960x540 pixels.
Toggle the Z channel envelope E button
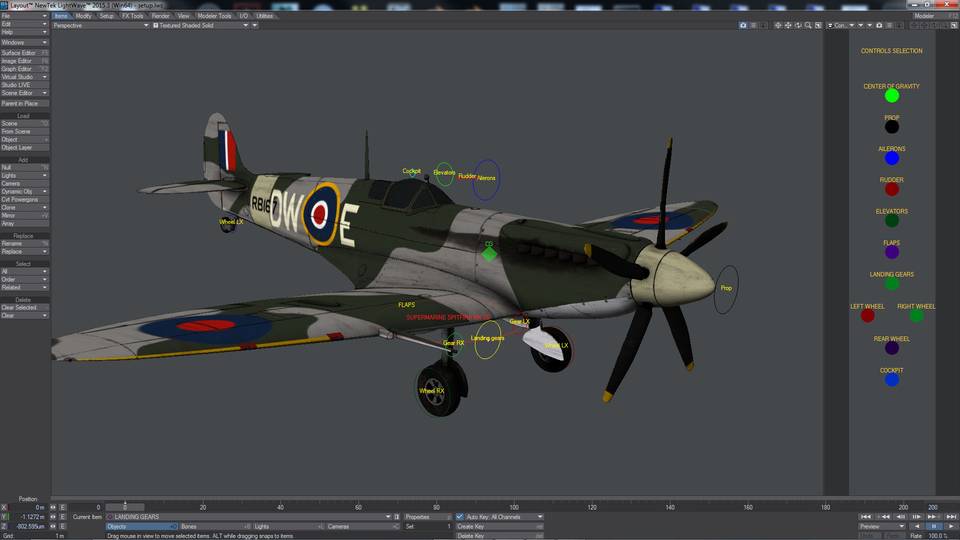tap(62, 526)
